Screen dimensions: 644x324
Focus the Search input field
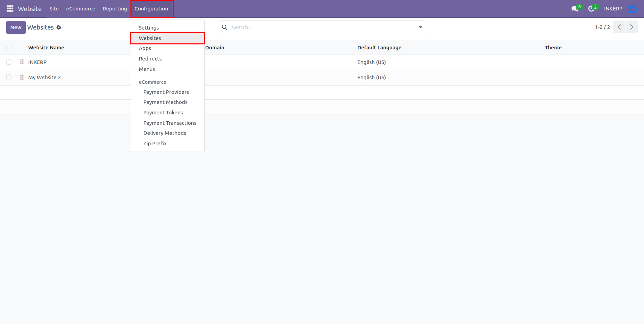tap(322, 27)
